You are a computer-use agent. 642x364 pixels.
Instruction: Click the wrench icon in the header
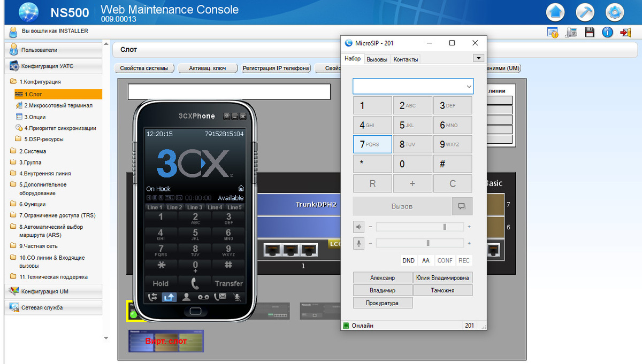coord(585,12)
